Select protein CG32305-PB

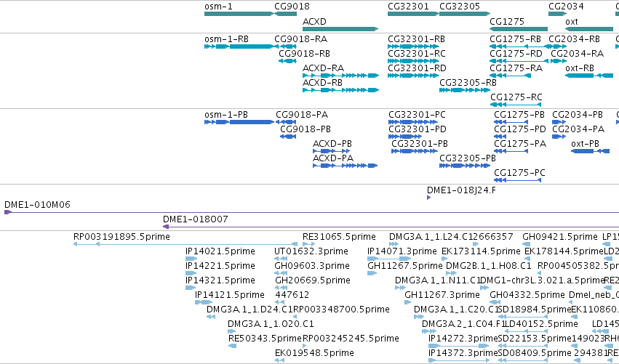[465, 166]
